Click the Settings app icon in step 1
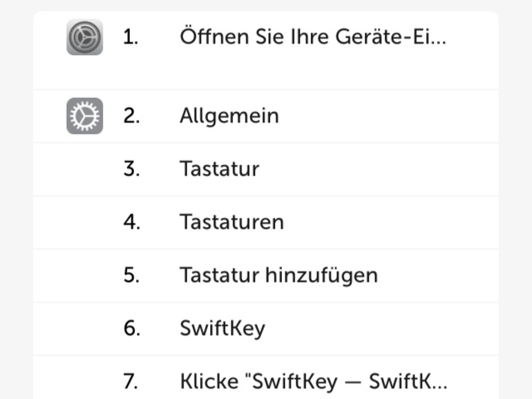The image size is (532, 399). (85, 37)
